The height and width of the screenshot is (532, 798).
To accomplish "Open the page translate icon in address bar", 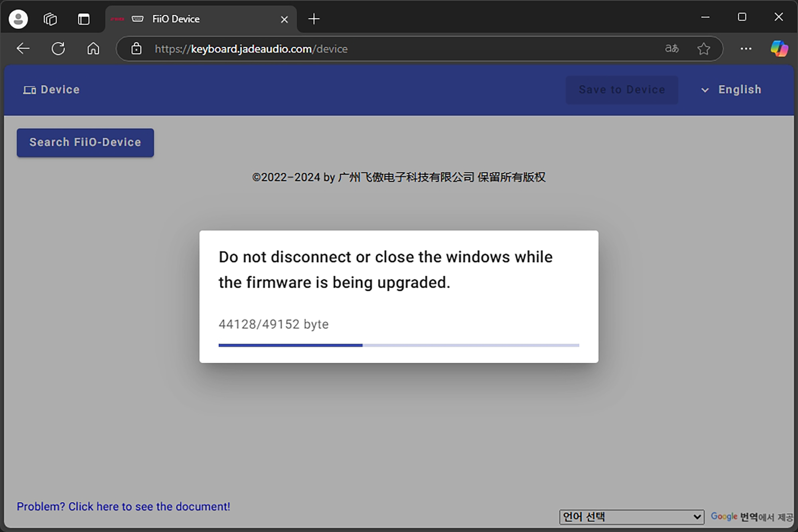I will (672, 49).
